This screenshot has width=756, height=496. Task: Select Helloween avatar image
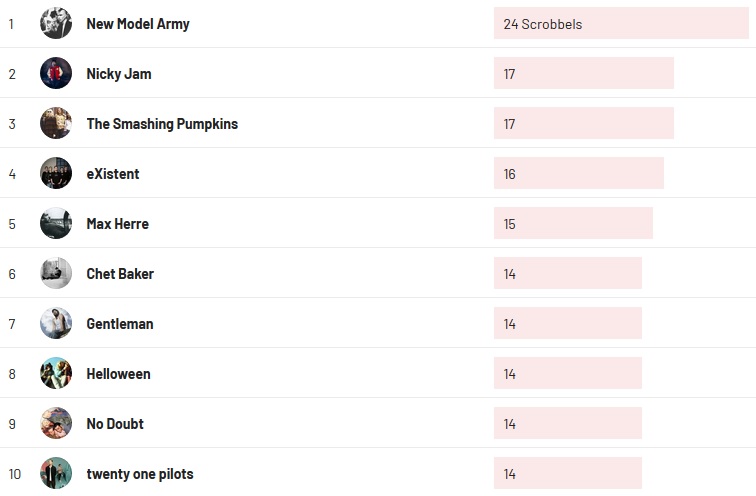point(56,373)
